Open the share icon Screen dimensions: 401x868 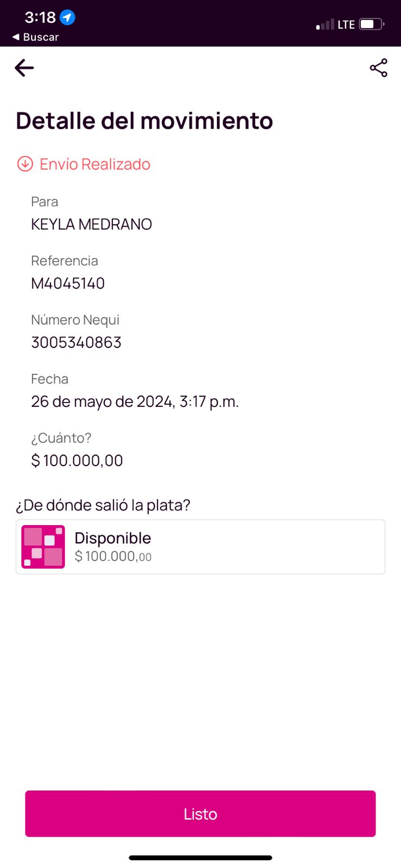(x=378, y=68)
